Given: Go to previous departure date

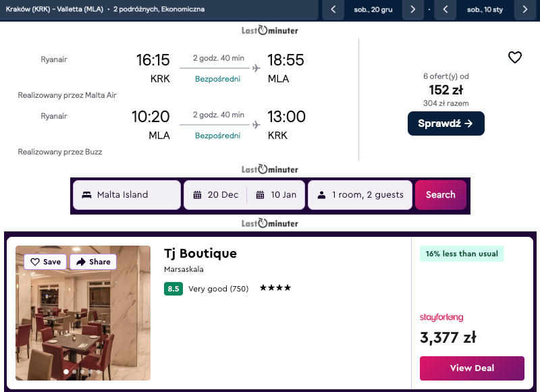Looking at the screenshot, I should pyautogui.click(x=333, y=9).
